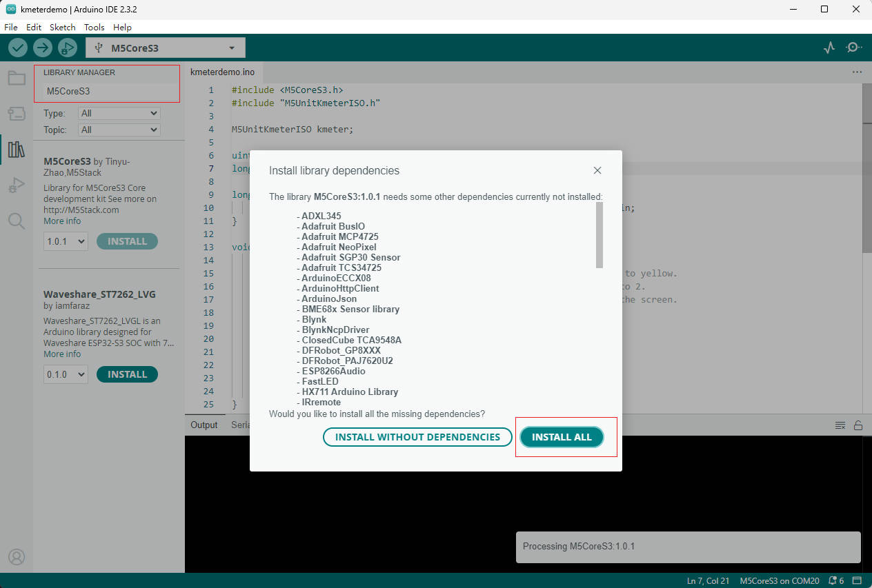Click the M5CoreS3 library title in results
The height and width of the screenshot is (588, 872).
click(x=67, y=161)
